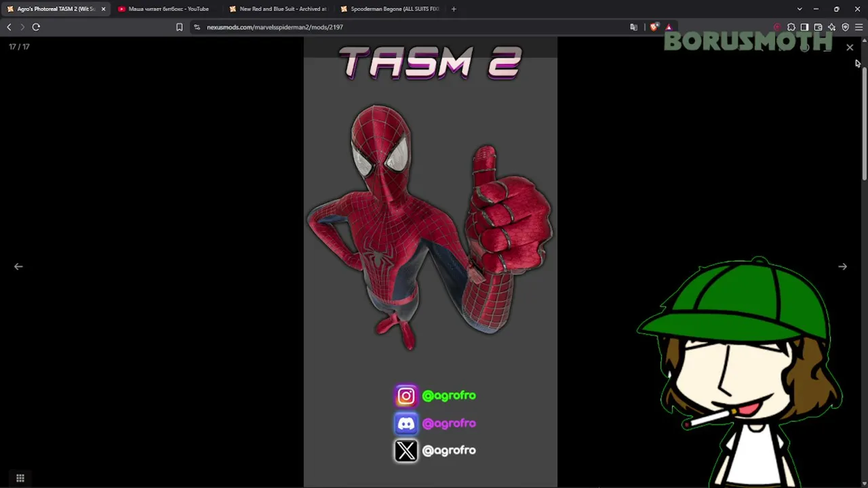Viewport: 868px width, 488px height.
Task: Close the Agro's Photoreal TASM 2 tab
Action: (103, 9)
